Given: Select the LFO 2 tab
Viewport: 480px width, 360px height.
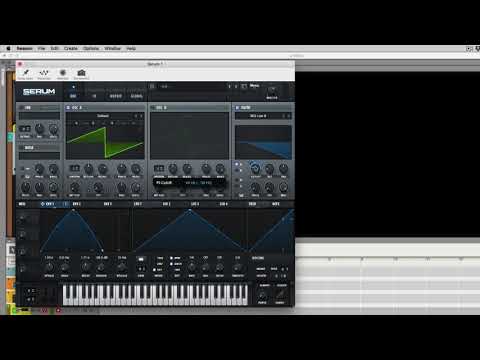Looking at the screenshot, I should click(166, 204).
